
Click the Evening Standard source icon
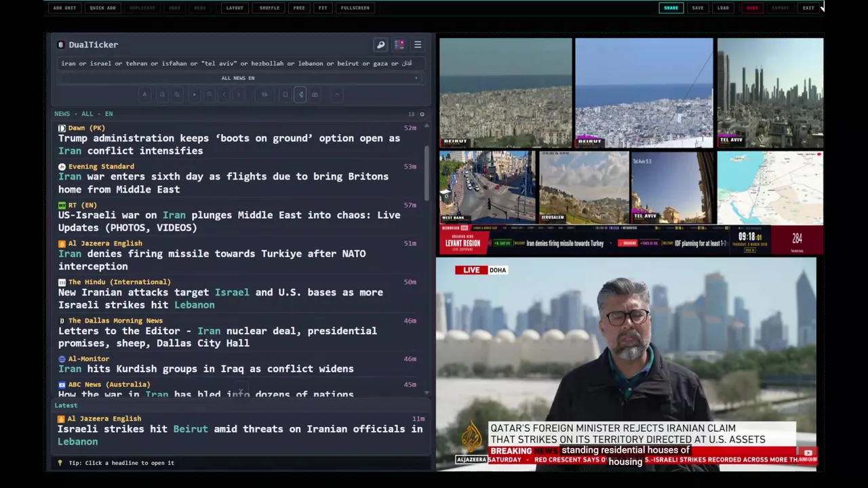(x=62, y=167)
